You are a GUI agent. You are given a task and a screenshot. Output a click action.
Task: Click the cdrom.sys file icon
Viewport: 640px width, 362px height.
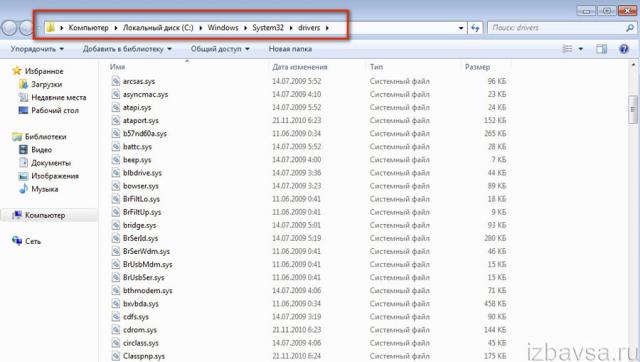point(116,330)
